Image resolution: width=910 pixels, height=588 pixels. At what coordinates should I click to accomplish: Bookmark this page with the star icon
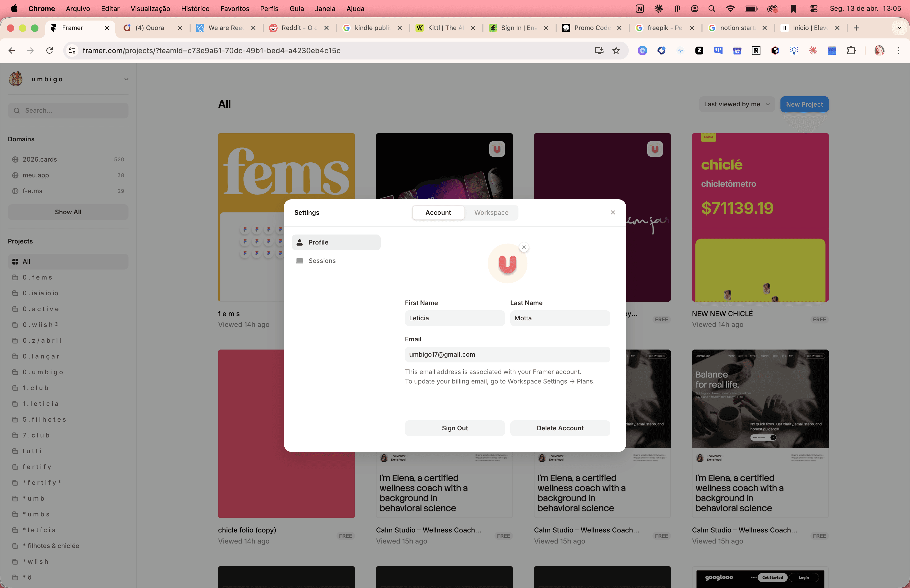coord(616,50)
